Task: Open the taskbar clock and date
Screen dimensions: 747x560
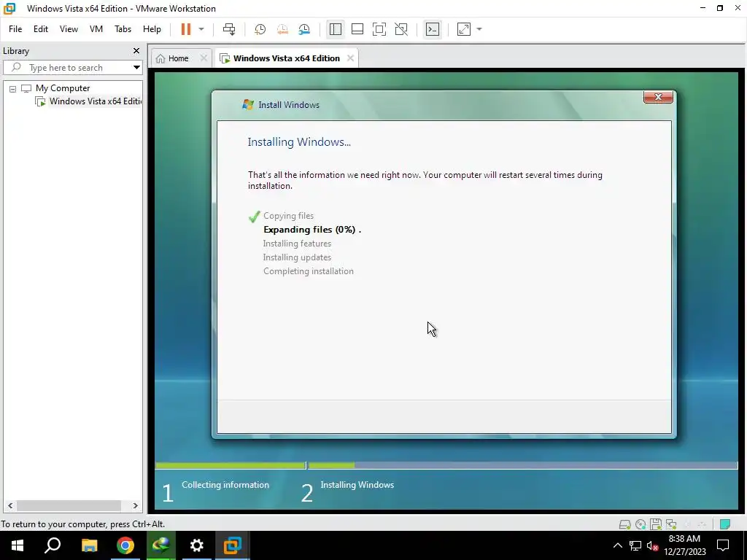Action: [684, 545]
